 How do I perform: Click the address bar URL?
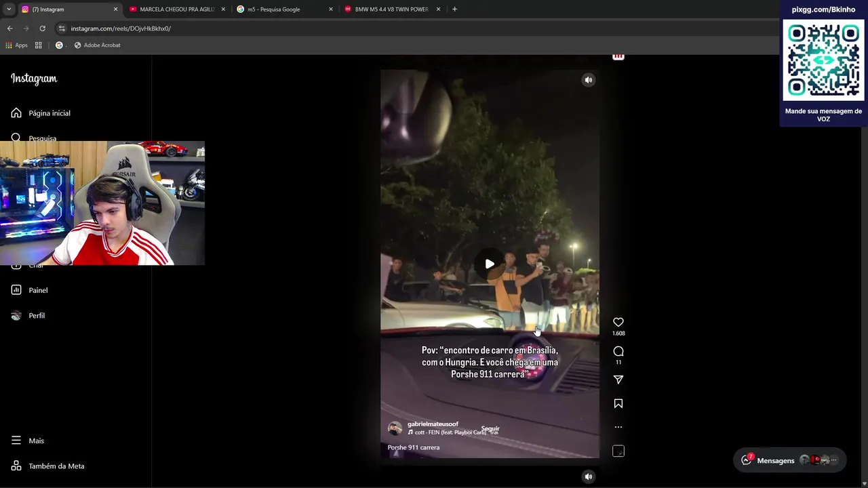point(121,28)
